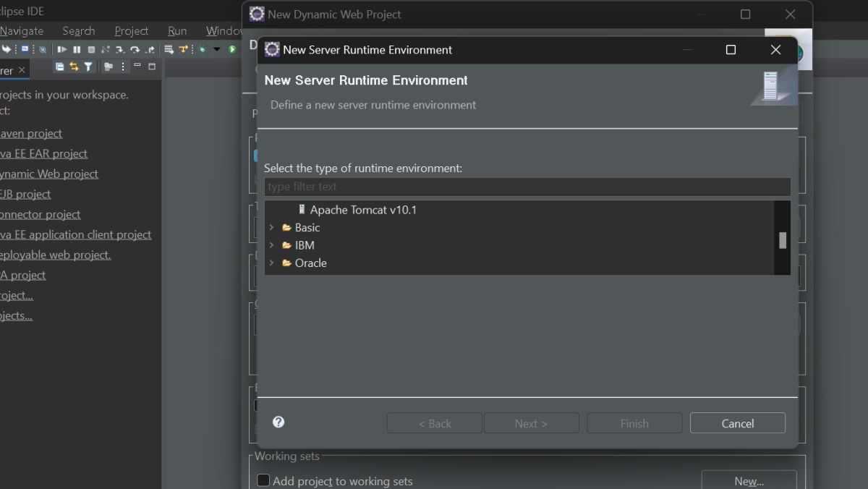Select the IBM tree row label
The image size is (868, 489).
pos(305,245)
